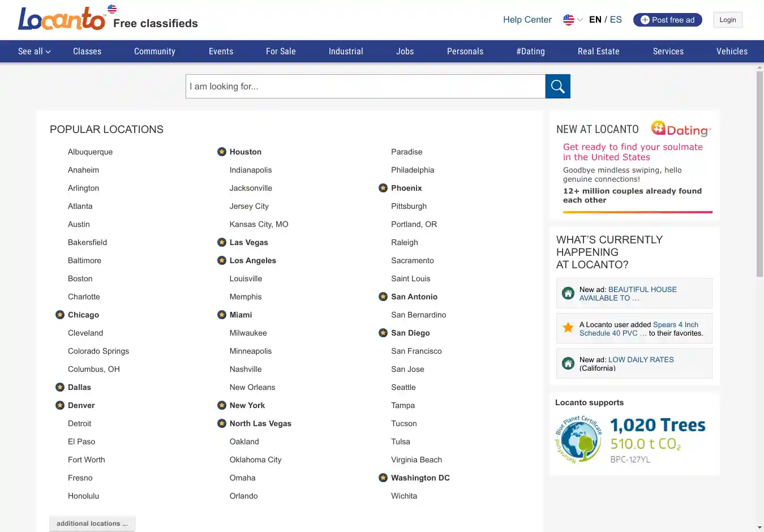
Task: Open the Real Estate category
Action: pyautogui.click(x=598, y=51)
